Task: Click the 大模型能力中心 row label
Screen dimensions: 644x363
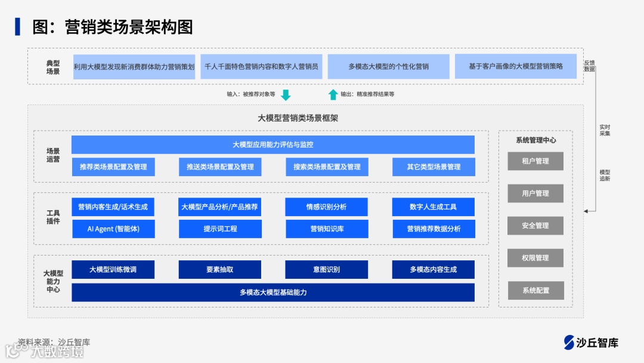Action: 54,281
